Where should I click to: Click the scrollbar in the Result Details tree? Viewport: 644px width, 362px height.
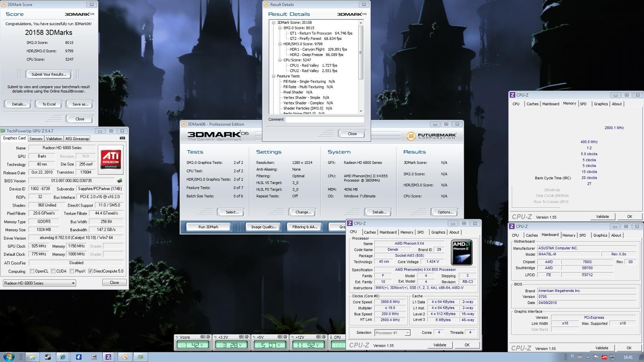pos(361,52)
